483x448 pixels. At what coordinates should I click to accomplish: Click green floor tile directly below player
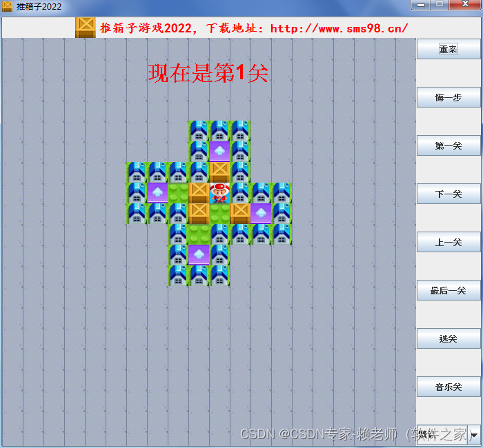(219, 214)
